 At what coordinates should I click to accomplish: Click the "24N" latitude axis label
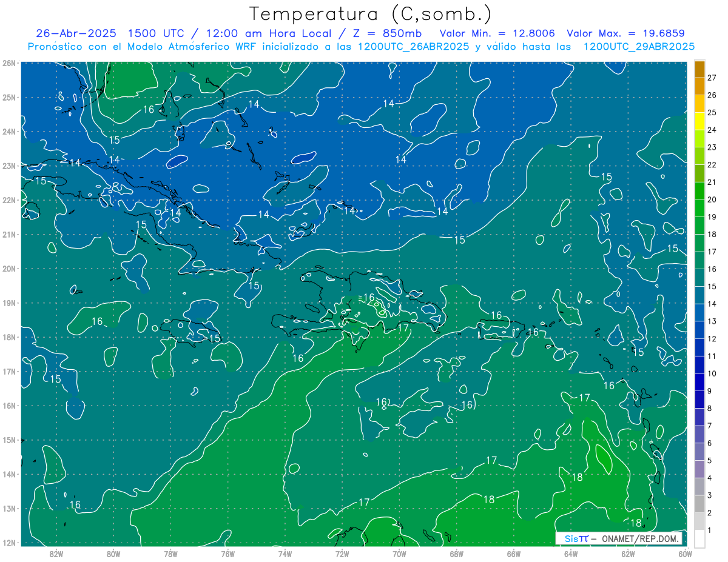click(8, 132)
